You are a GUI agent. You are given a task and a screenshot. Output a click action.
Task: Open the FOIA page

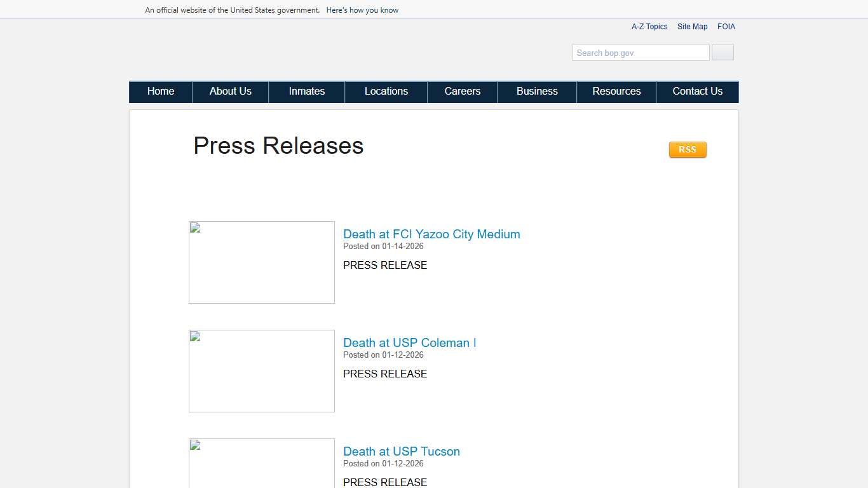(x=726, y=26)
